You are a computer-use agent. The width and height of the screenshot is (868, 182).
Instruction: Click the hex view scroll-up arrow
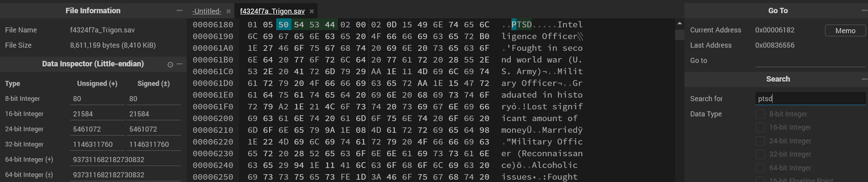(x=680, y=23)
